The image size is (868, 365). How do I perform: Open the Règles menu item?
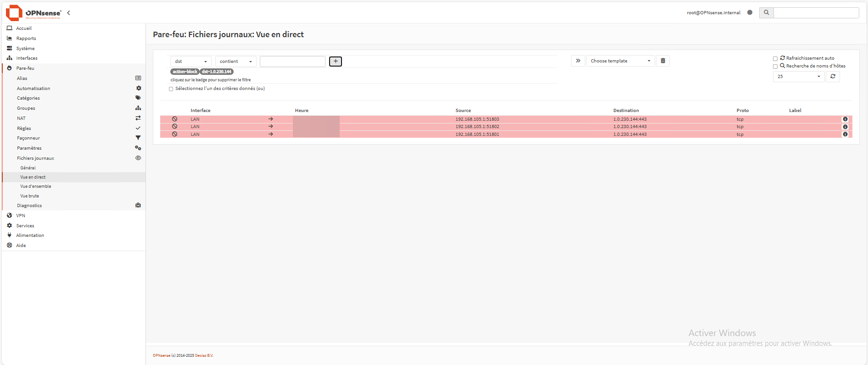(x=24, y=129)
